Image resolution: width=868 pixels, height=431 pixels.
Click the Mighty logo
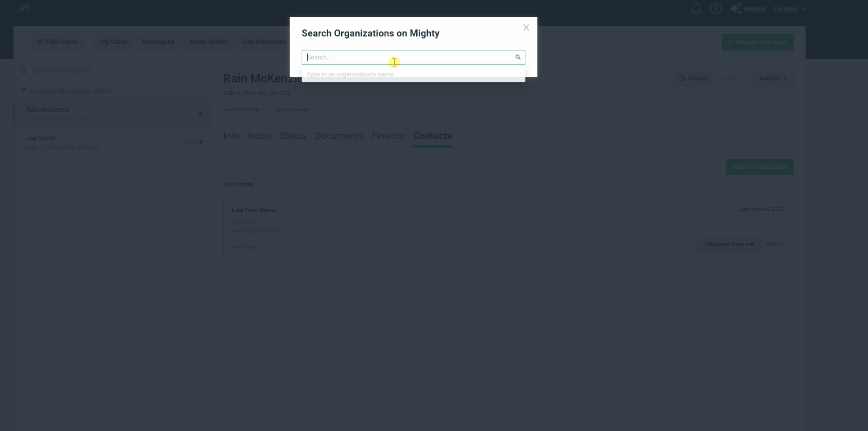pyautogui.click(x=22, y=8)
